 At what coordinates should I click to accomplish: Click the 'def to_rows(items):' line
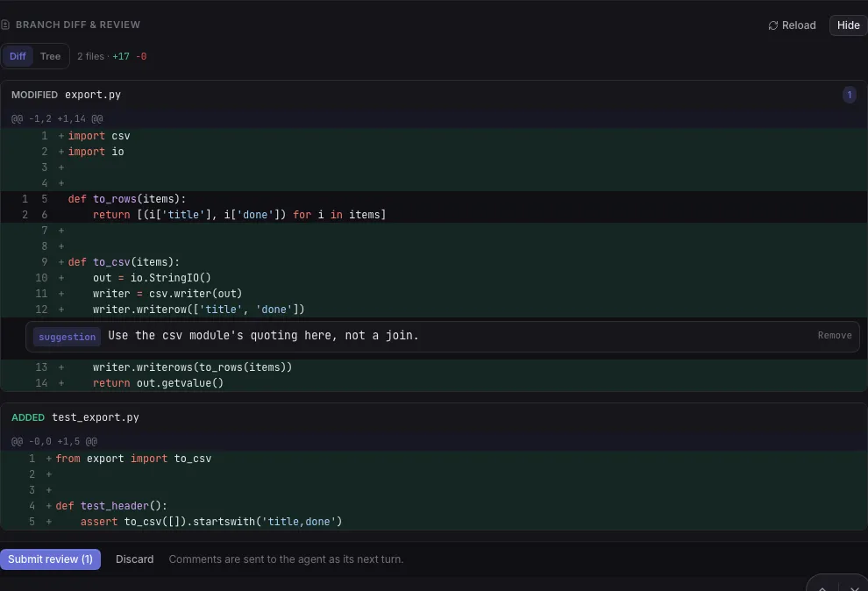[434, 199]
